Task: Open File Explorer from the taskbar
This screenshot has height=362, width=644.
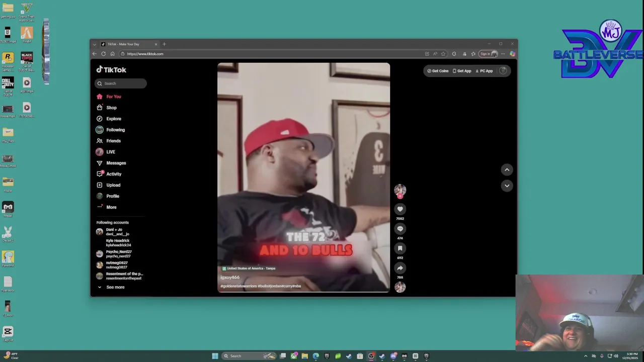Action: coord(304,356)
